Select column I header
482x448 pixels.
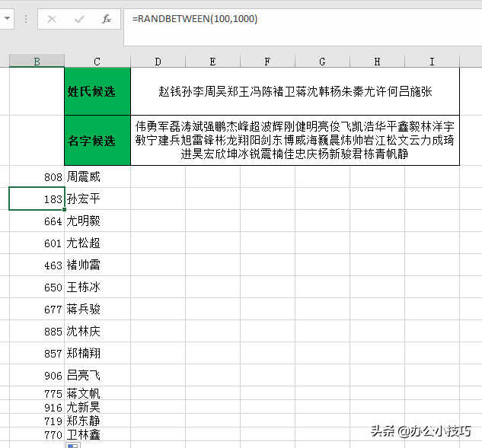pos(432,62)
